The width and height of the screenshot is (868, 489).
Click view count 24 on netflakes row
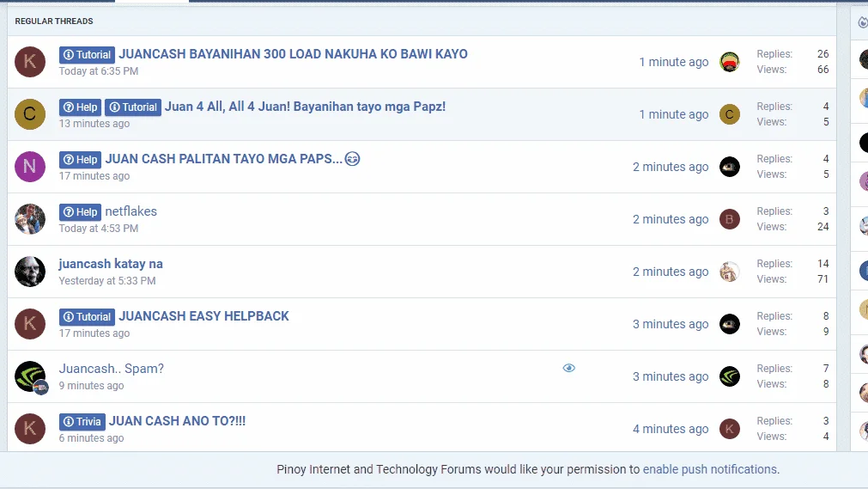click(x=822, y=227)
